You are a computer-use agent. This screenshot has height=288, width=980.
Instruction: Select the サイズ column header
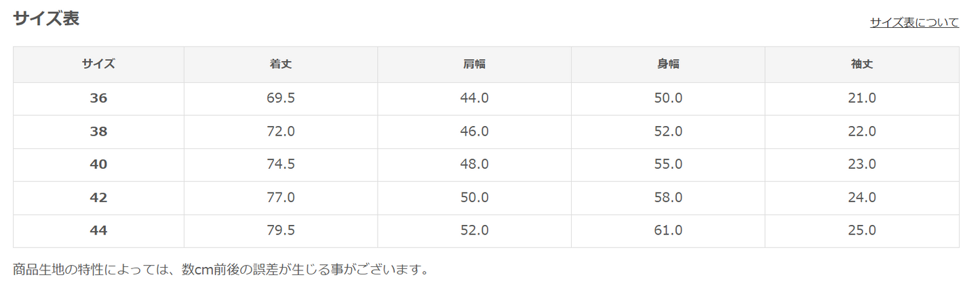[x=98, y=64]
